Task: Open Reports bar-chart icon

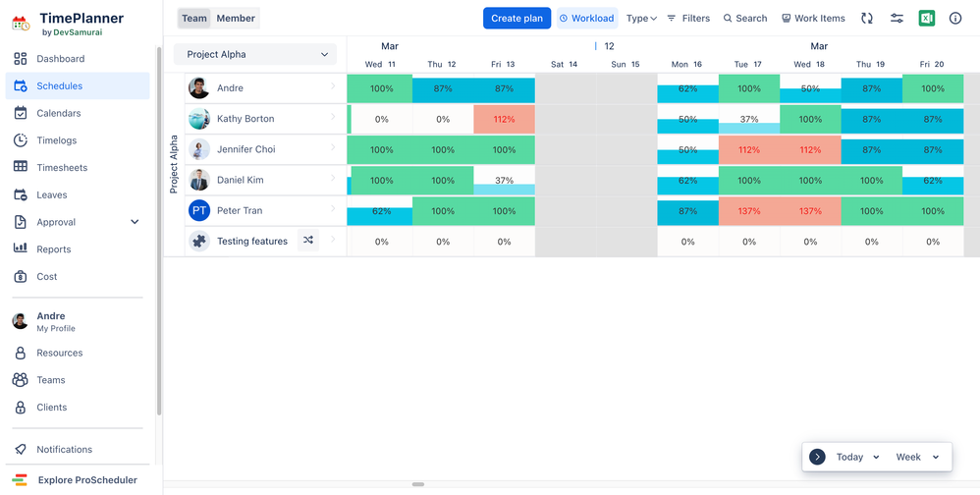Action: 20,249
